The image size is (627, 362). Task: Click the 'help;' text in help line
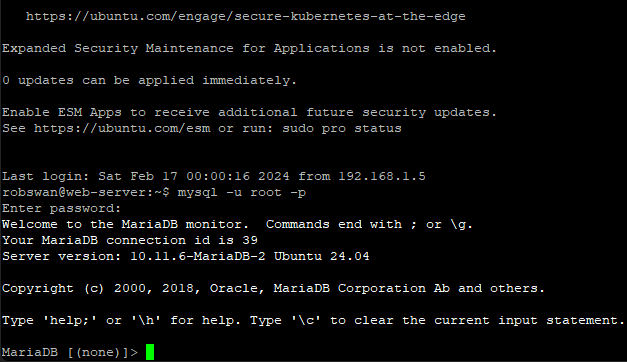click(x=70, y=320)
